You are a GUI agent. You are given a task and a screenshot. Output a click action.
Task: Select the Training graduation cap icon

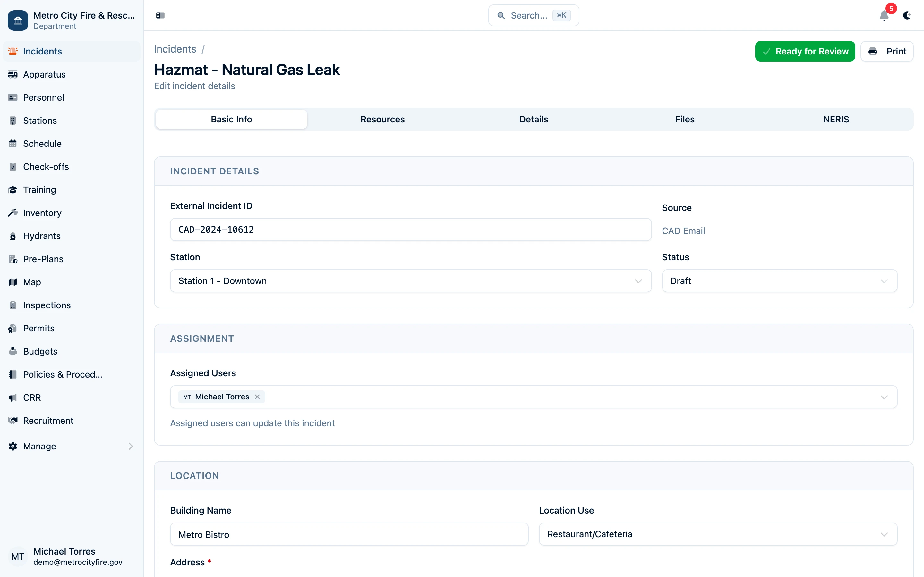pyautogui.click(x=13, y=190)
